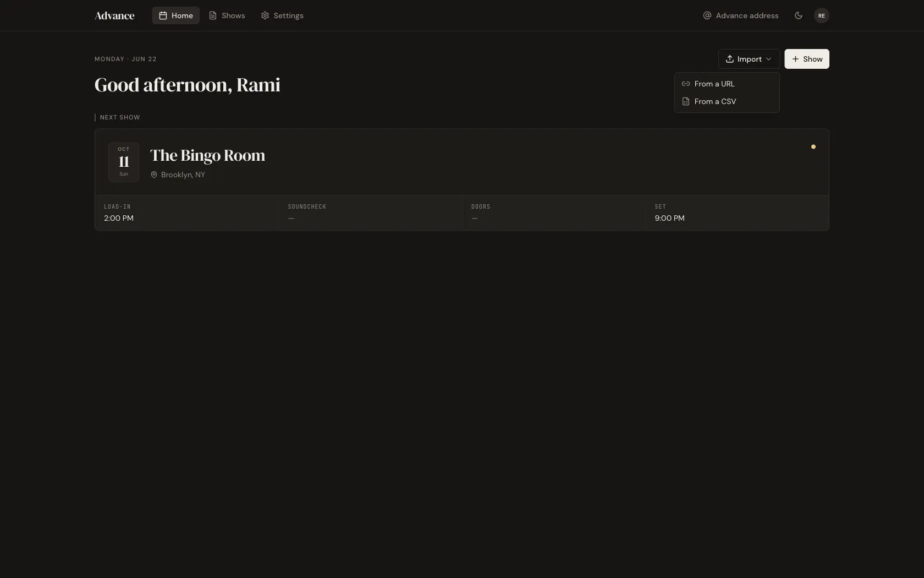Click the yellow status dot

813,147
